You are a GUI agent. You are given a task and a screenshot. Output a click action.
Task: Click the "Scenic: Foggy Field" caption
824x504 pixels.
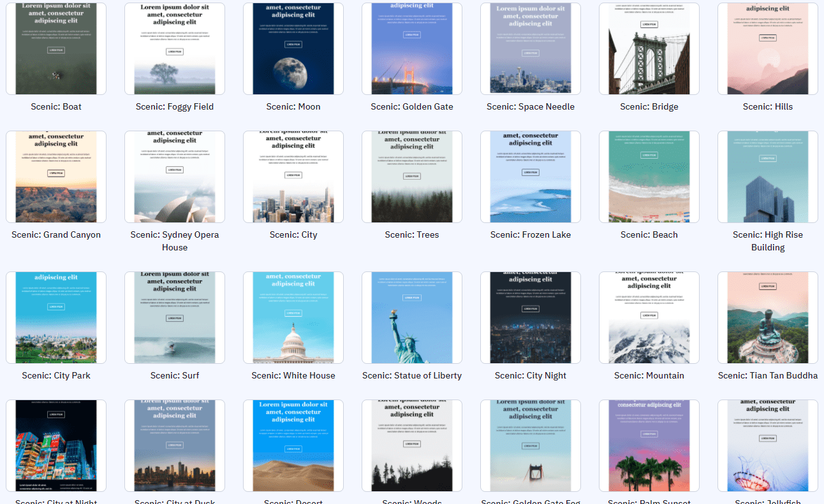175,106
